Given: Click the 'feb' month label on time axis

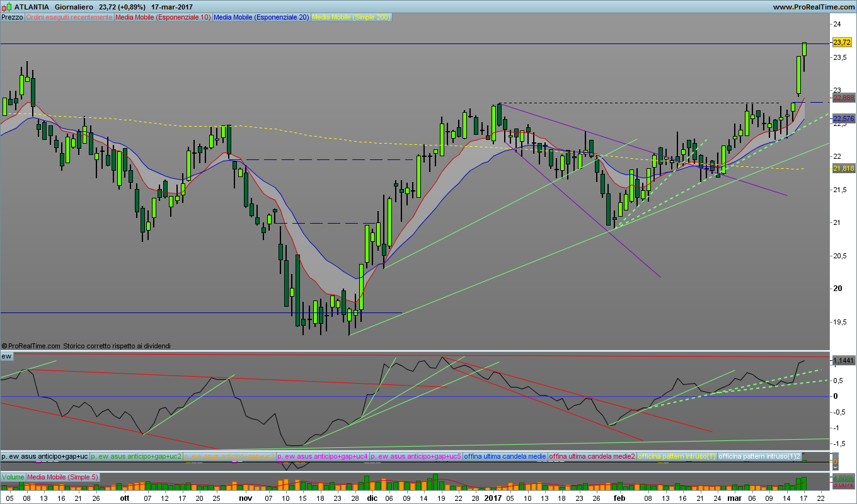Looking at the screenshot, I should [619, 498].
